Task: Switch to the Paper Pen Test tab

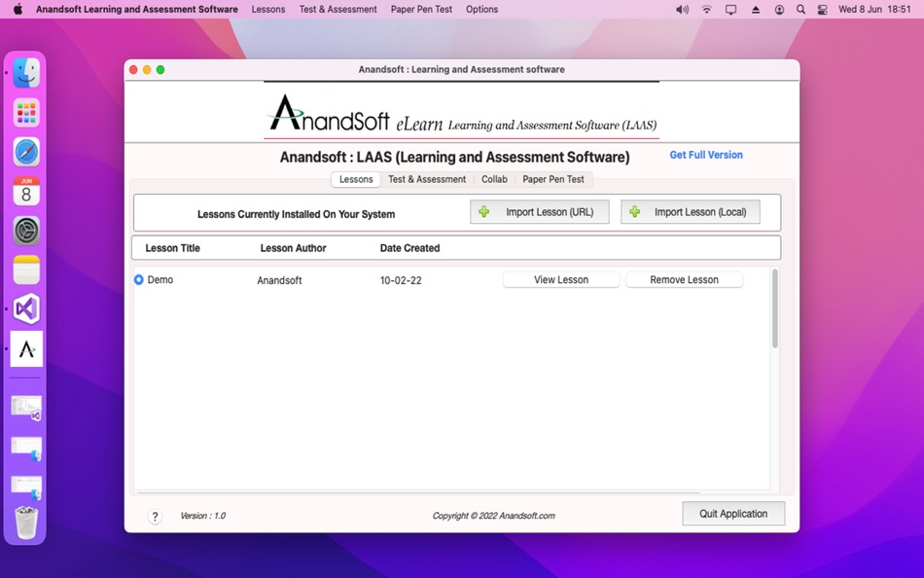Action: (x=552, y=179)
